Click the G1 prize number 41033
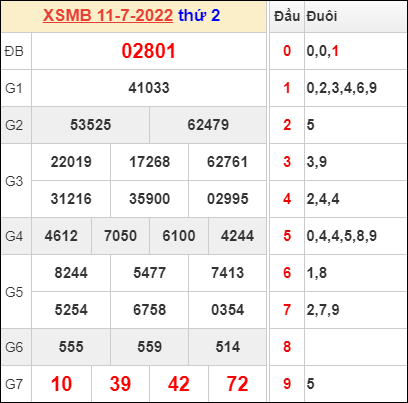 [x=149, y=88]
